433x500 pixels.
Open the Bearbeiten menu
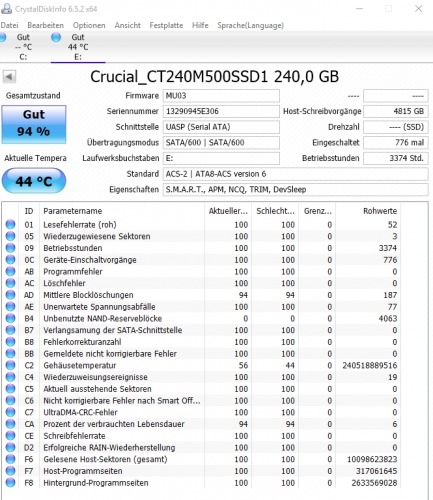tap(45, 25)
